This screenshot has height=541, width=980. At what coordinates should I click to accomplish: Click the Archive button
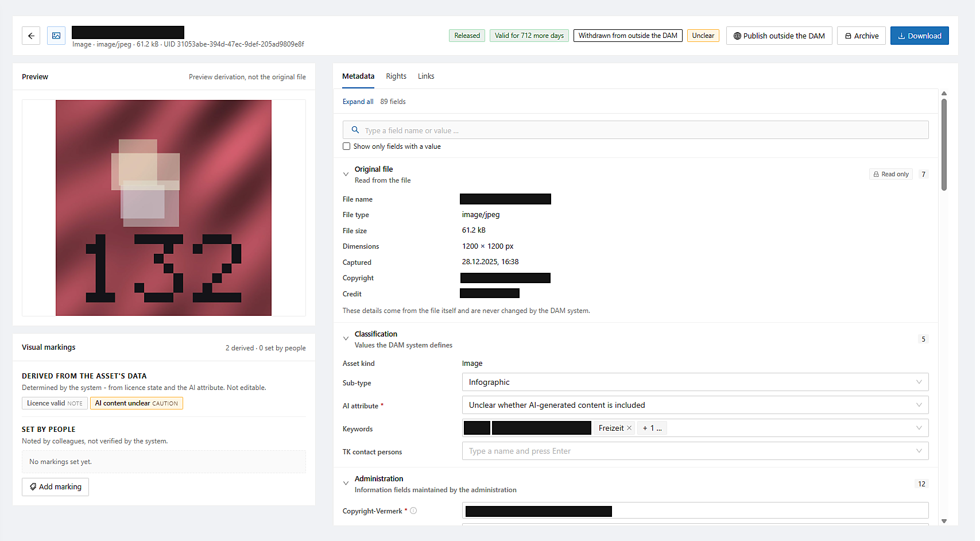tap(861, 36)
